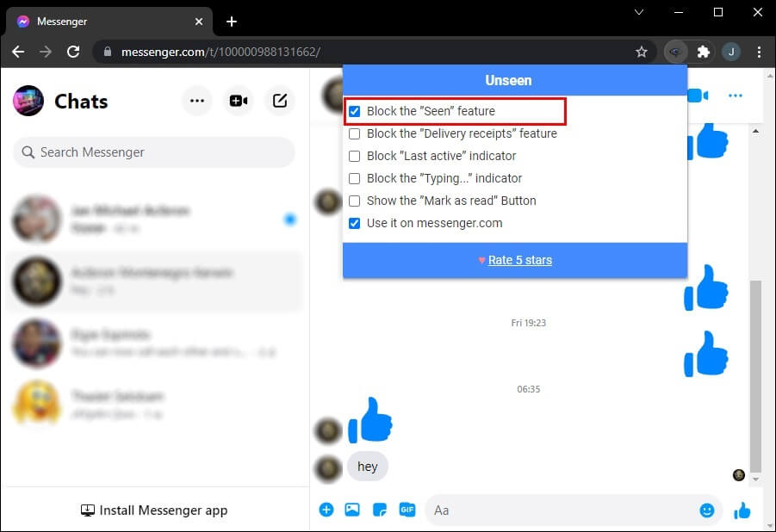Open the first chat with unread dot
Viewport: 776px width, 532px height.
click(154, 220)
